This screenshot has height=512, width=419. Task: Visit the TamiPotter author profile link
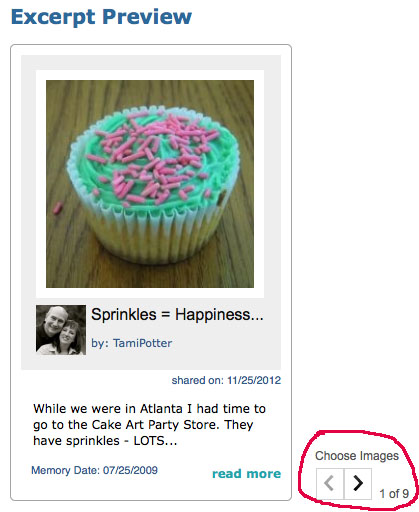(x=142, y=343)
